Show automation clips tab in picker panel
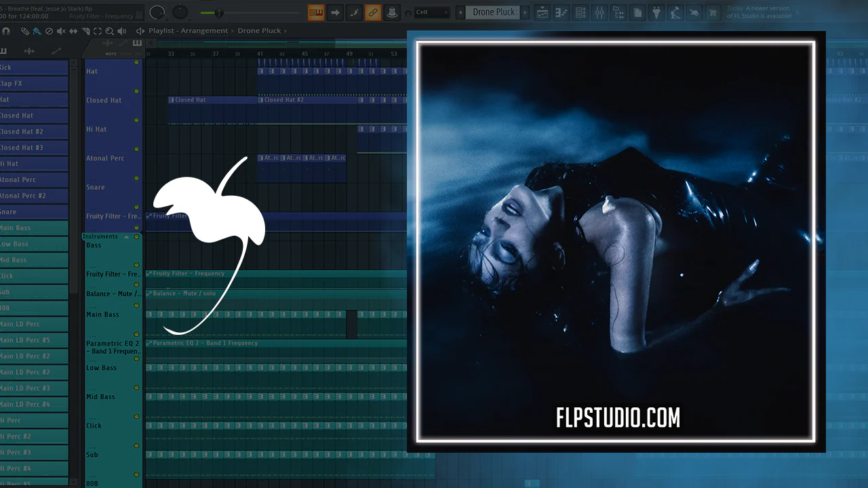Screen dimensions: 868x488 tap(56, 51)
